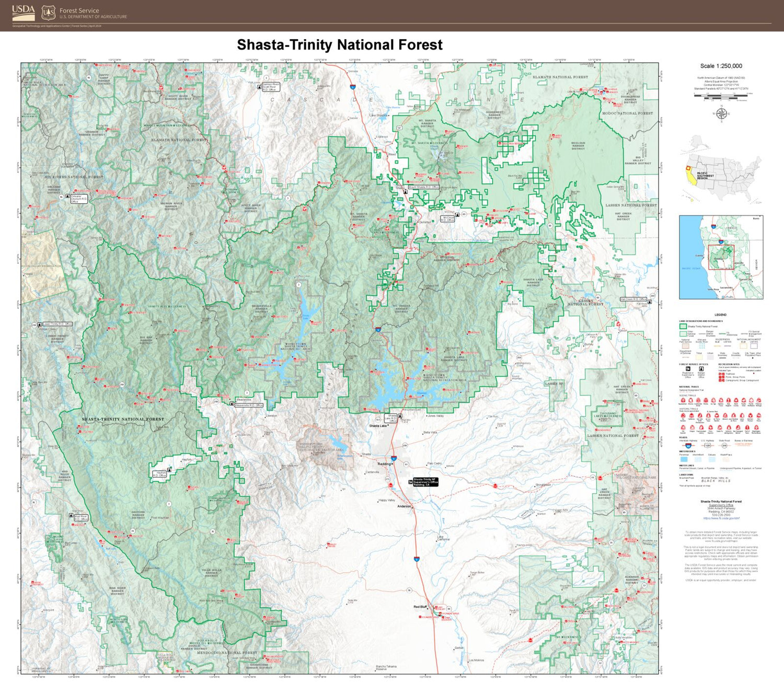The height and width of the screenshot is (695, 784).
Task: Click the "Bella Vista" label
Action: [x=430, y=432]
